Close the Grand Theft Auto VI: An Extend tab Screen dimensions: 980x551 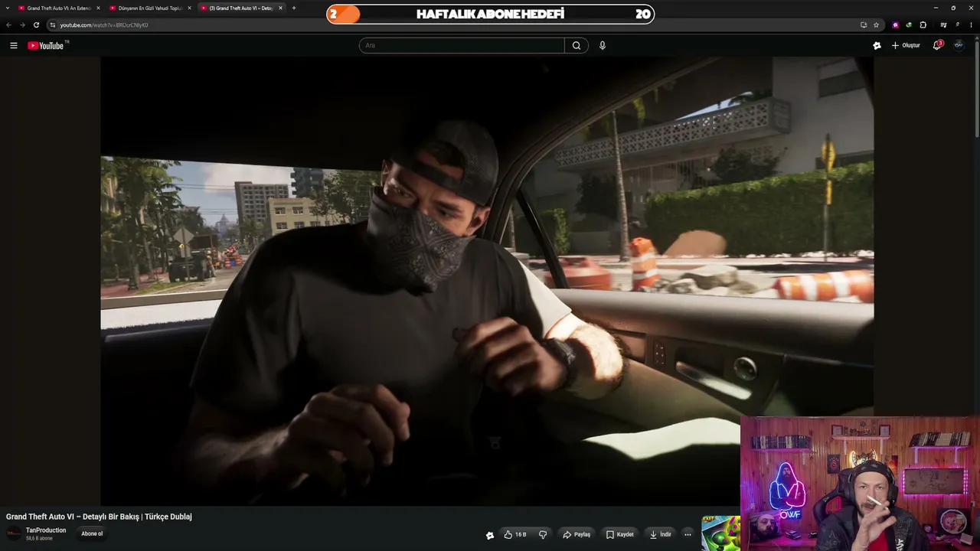point(98,8)
